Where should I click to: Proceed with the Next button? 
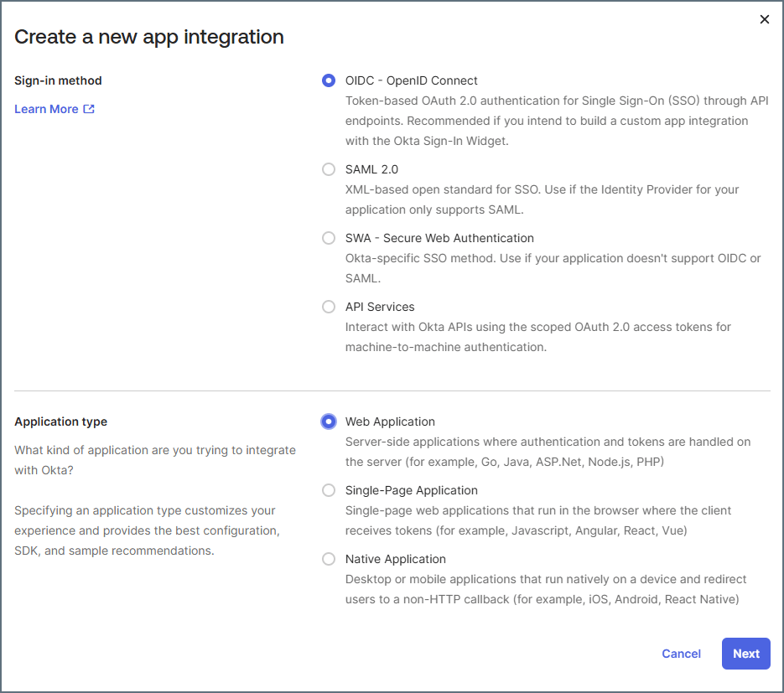click(745, 654)
